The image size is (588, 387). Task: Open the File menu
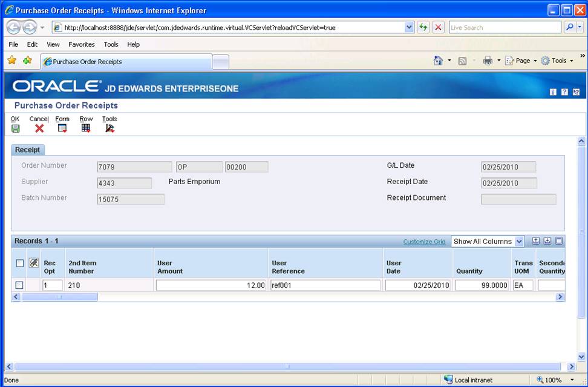pos(13,44)
